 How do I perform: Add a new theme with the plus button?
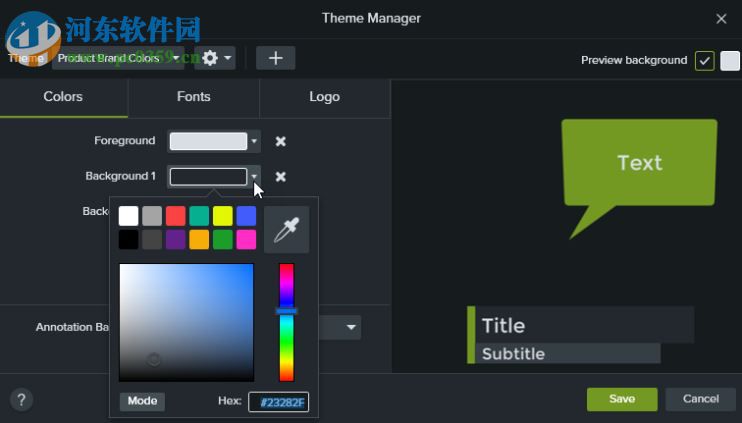(x=275, y=58)
